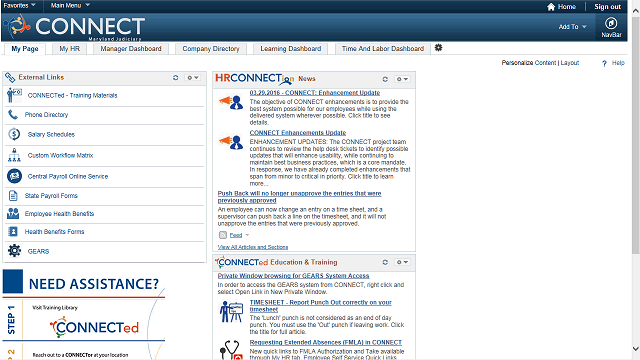Screen dimensions: 640x360
Task: Expand the Main Menu dropdown
Action: click(70, 5)
